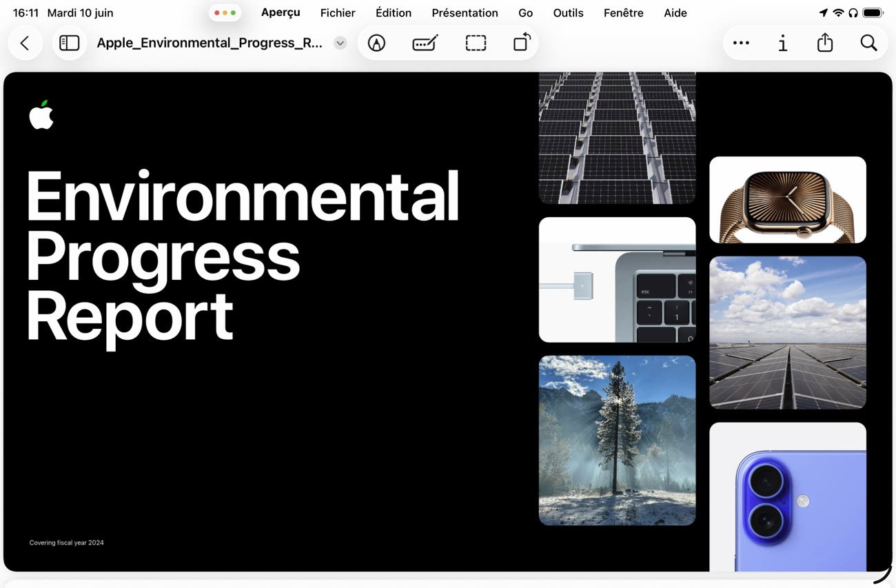Click the Apple_Environmental_Progress_R... document title
This screenshot has width=896, height=588.
click(x=210, y=43)
